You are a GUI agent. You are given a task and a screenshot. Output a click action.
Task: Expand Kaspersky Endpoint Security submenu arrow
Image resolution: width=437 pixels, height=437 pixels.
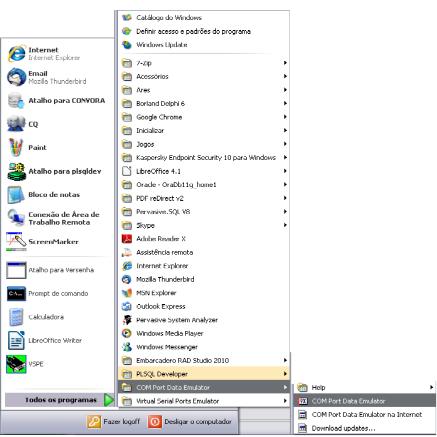pyautogui.click(x=285, y=157)
